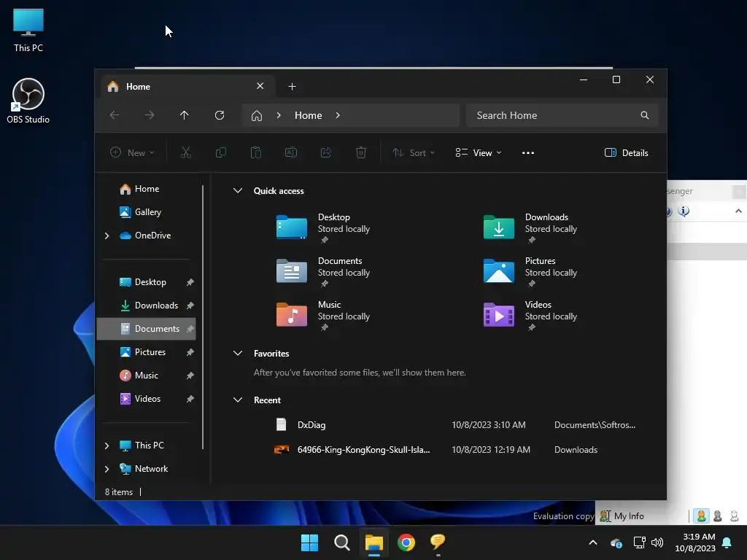Select the 64966-King-KongKong-Skull-Isla recent file
This screenshot has width=747, height=560.
pos(457,449)
